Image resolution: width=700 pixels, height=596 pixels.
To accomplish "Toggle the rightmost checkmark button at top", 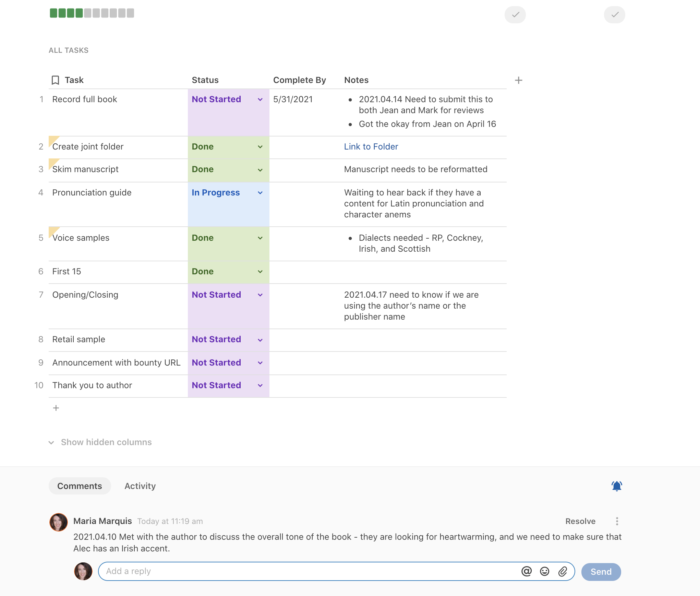I will 614,15.
